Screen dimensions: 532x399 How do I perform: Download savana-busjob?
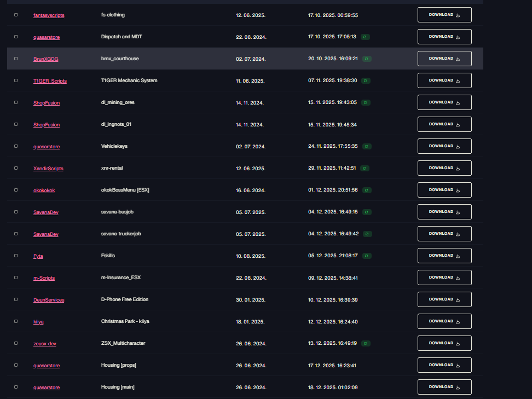pyautogui.click(x=444, y=212)
